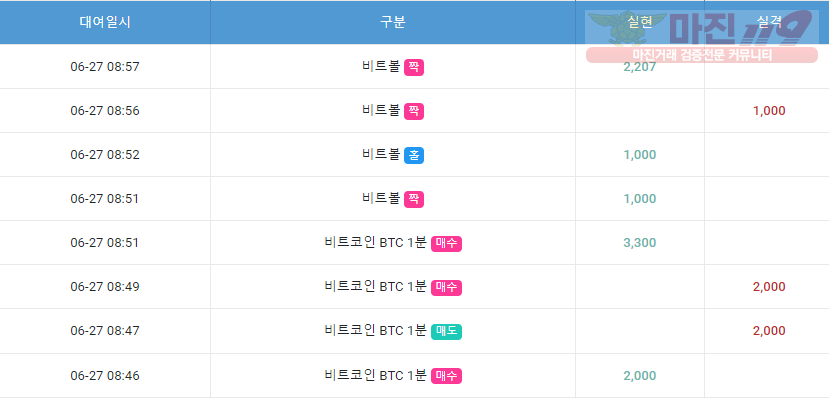The width and height of the screenshot is (829, 398).
Task: Click 비트코인 BTC 1분 text in 08:49 row
Action: pyautogui.click(x=375, y=286)
